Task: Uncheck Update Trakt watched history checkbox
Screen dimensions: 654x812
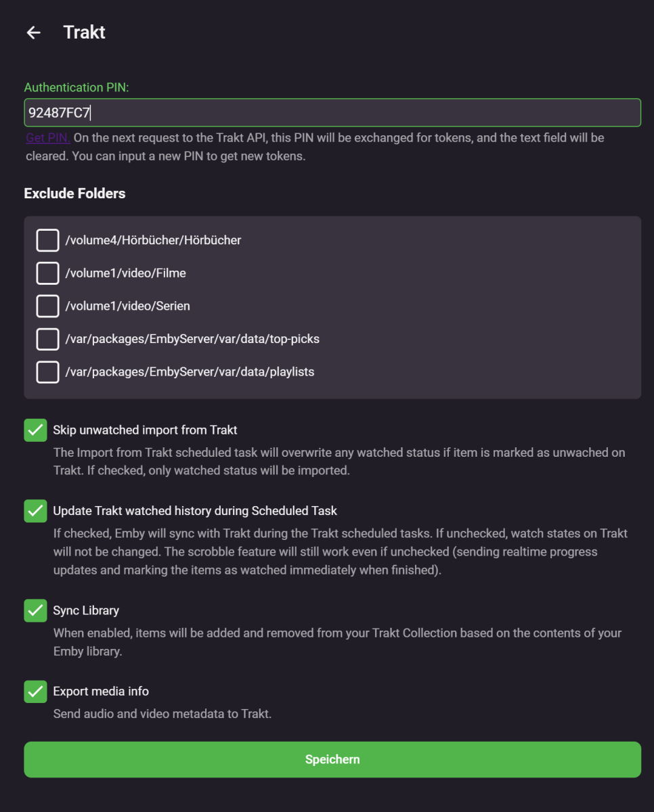Action: (x=35, y=511)
